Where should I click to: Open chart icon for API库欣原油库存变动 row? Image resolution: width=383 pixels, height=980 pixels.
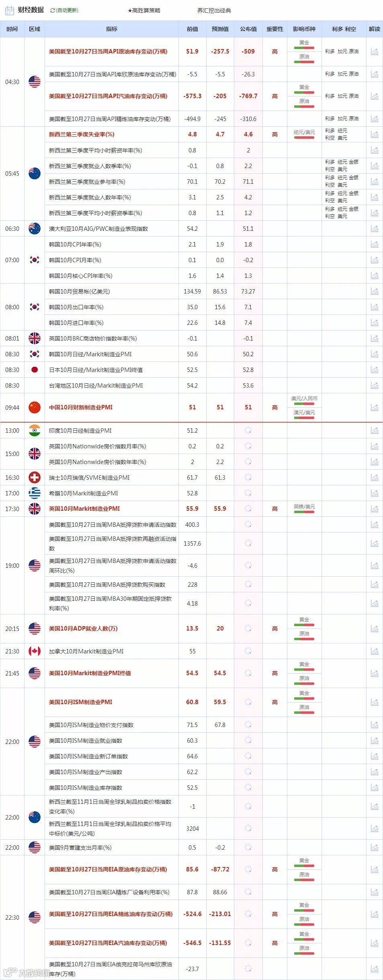(x=375, y=74)
